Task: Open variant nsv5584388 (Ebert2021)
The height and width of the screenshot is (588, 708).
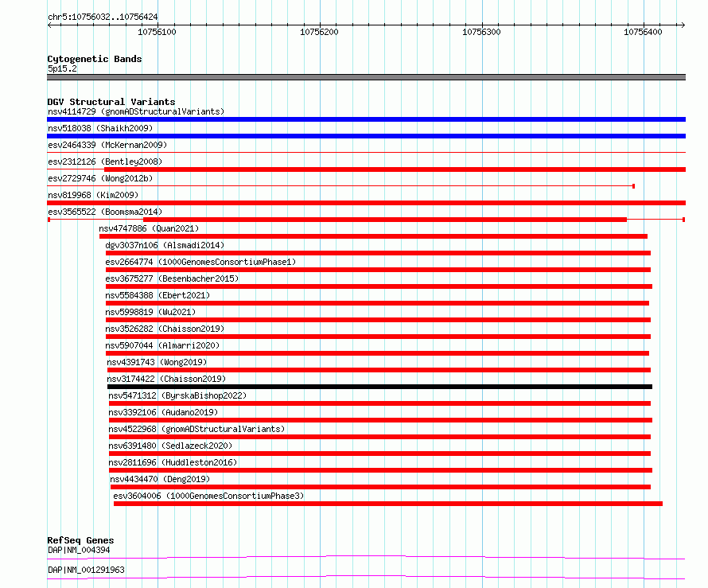Action: click(x=158, y=295)
